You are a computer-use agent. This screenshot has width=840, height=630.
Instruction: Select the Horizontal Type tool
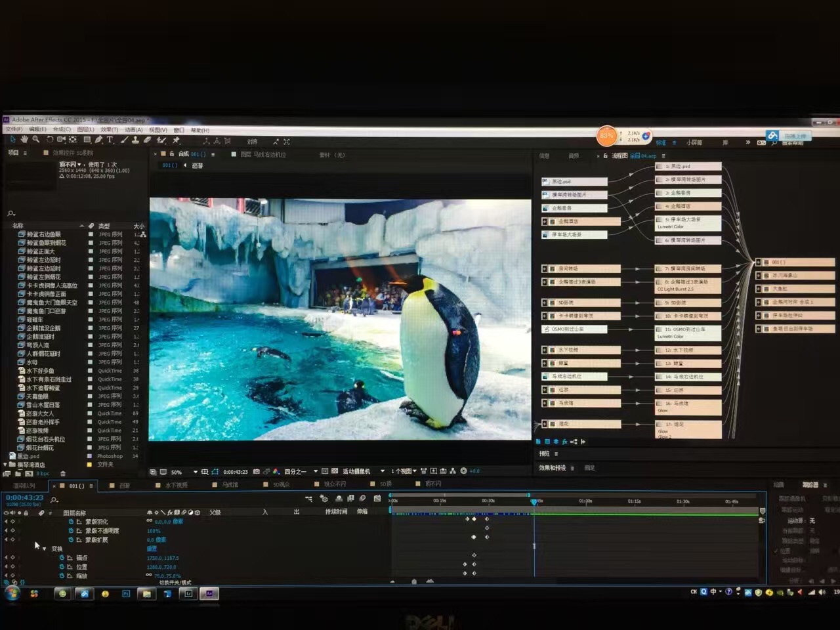[x=110, y=140]
